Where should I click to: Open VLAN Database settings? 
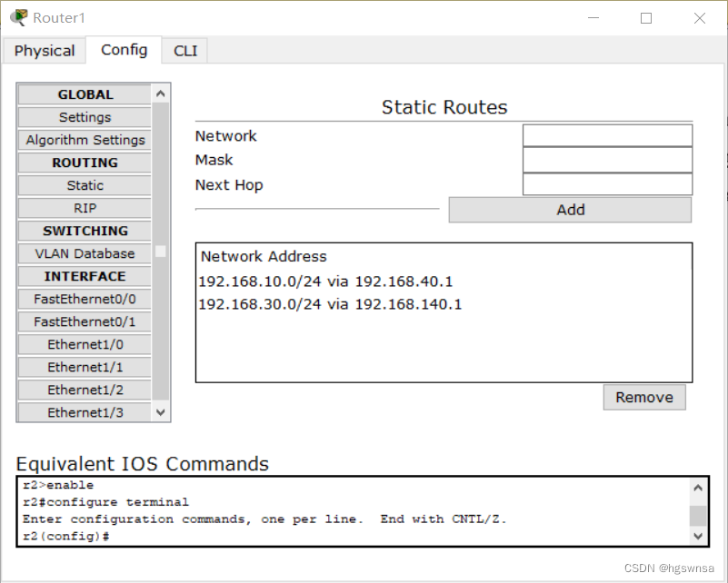[85, 253]
